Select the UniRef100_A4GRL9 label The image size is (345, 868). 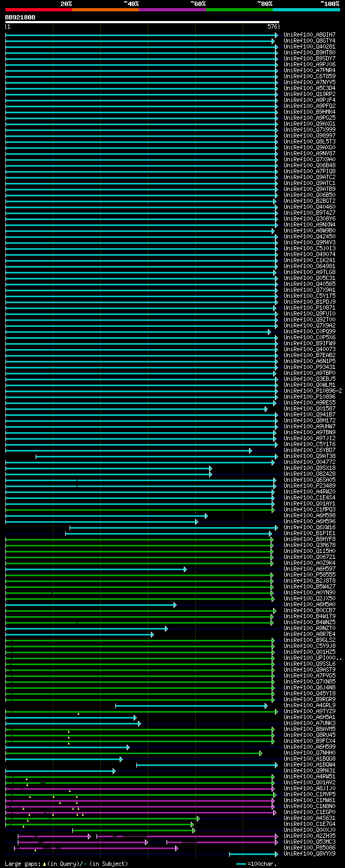309,705
